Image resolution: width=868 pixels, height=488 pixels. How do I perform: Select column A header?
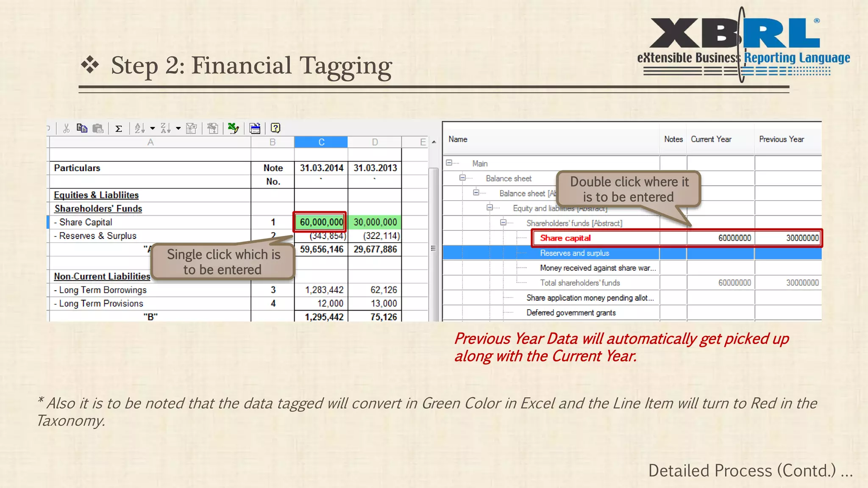tap(150, 142)
